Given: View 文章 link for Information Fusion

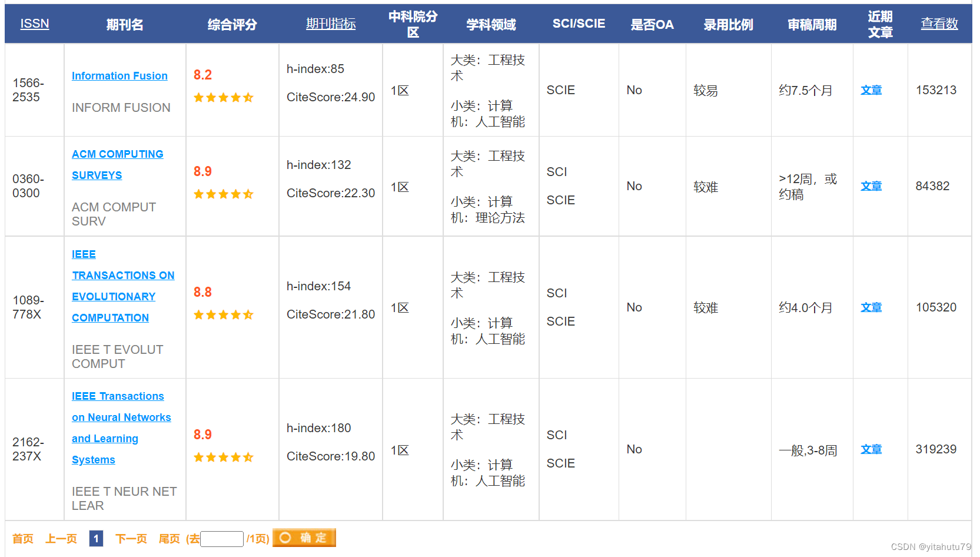Looking at the screenshot, I should (x=871, y=90).
